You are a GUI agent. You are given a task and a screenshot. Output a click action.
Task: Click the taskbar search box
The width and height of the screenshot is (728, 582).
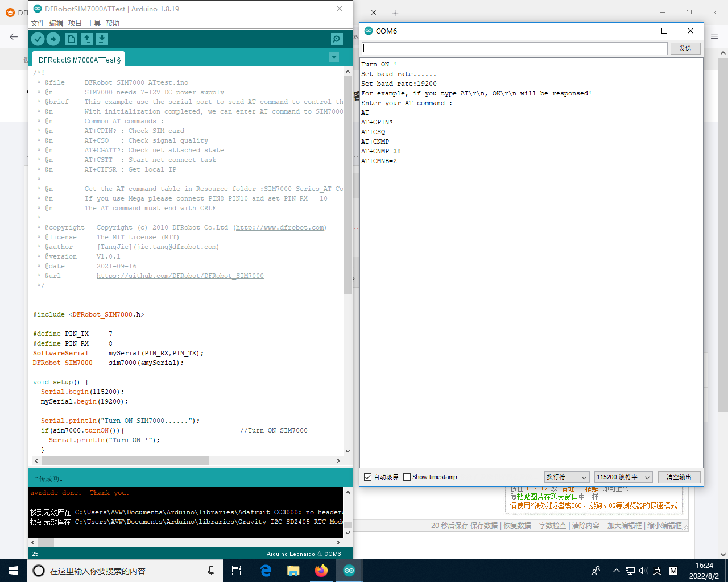coord(124,571)
